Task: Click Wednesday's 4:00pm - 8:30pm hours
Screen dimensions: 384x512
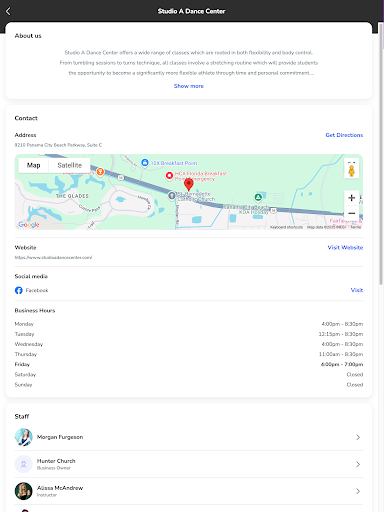Action: click(x=342, y=344)
